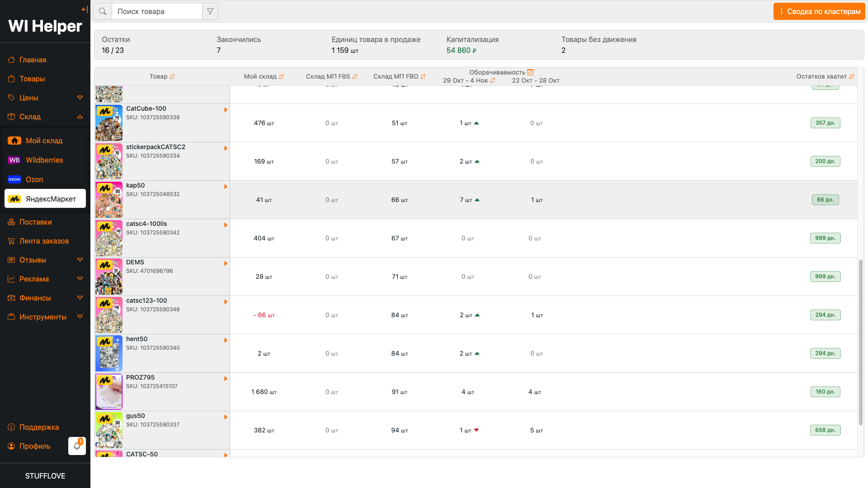
Task: Sort Товар column with arrows icon
Action: [172, 77]
